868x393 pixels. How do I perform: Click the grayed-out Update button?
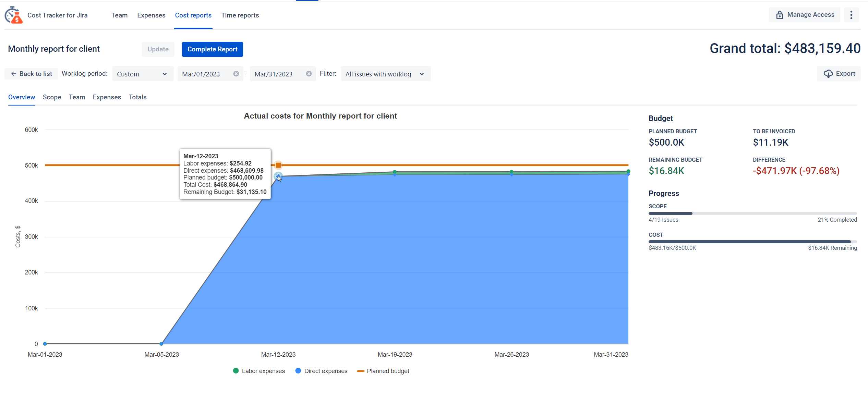coord(158,49)
